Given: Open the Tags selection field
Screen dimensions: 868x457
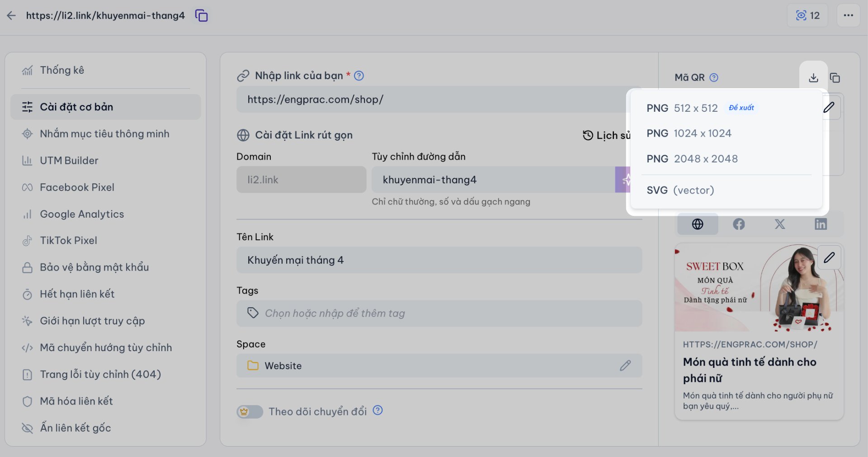Looking at the screenshot, I should [439, 313].
